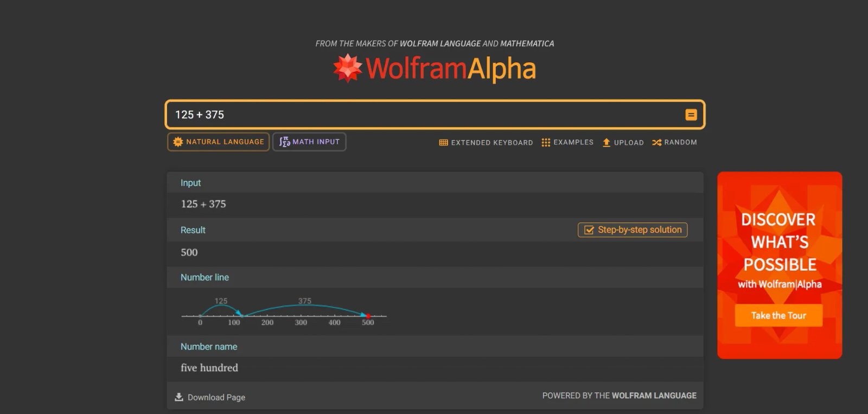Click the orange compute button in search box
Screen dimensions: 868x414
point(691,114)
